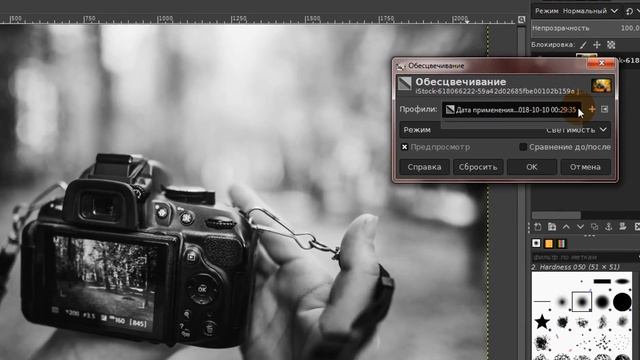Click the merge down layer icon
640x360 pixels.
pyautogui.click(x=622, y=227)
